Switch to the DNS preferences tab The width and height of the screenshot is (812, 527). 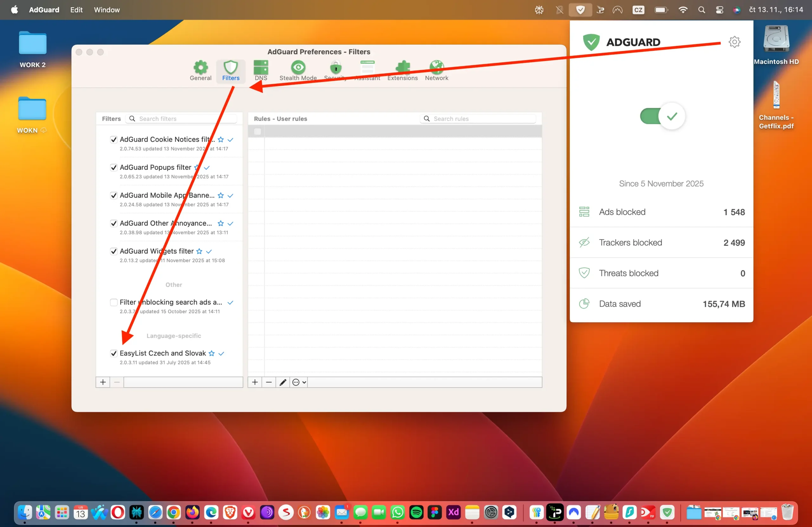(261, 70)
